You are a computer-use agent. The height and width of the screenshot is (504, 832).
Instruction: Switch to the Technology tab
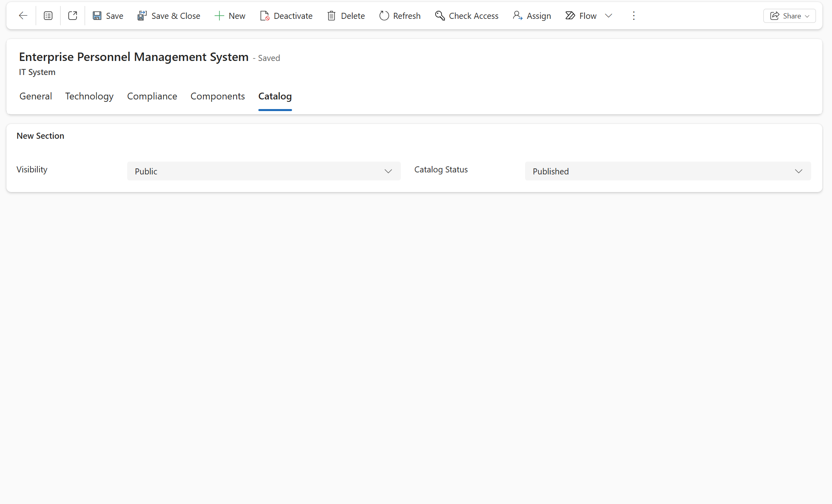[x=89, y=96]
